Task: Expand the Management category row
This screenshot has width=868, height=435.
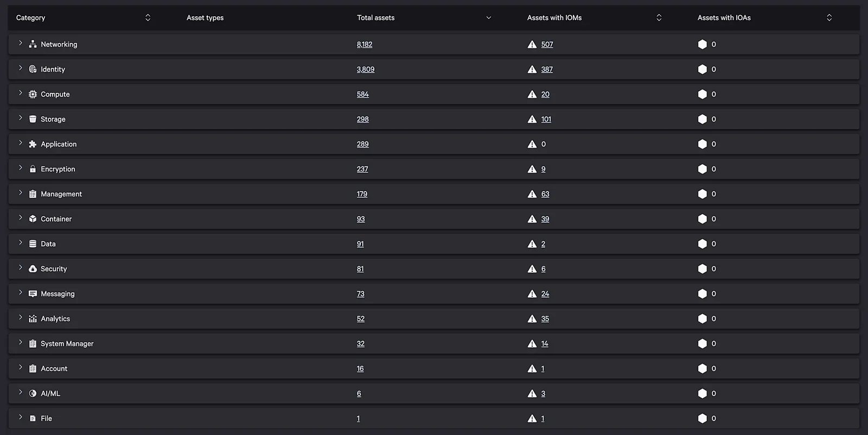Action: click(21, 193)
